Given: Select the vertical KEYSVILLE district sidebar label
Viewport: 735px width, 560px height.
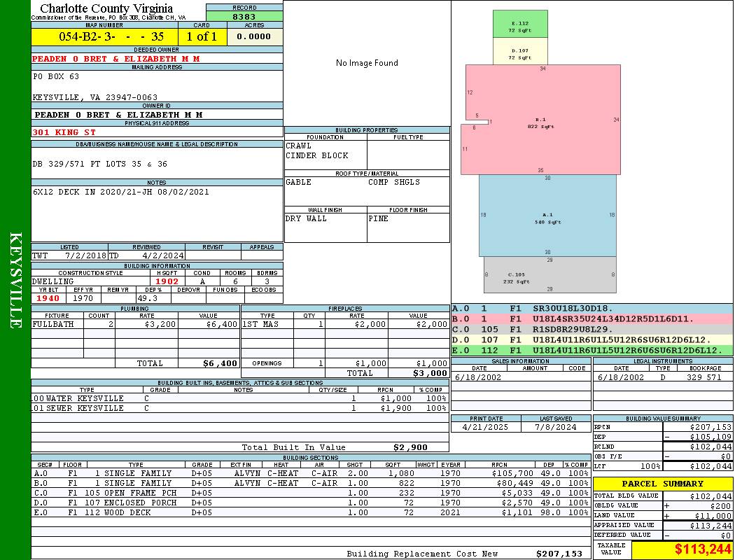Looking at the screenshot, I should click(15, 280).
